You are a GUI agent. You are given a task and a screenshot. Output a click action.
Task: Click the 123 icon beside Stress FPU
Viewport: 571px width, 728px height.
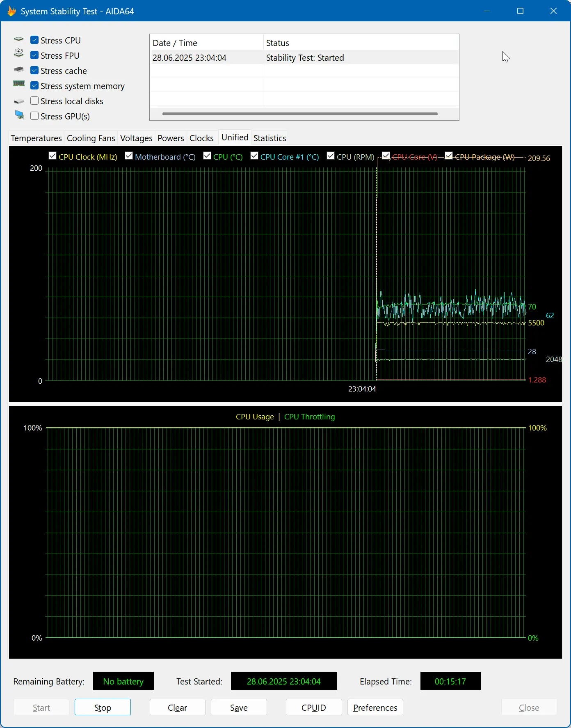19,53
